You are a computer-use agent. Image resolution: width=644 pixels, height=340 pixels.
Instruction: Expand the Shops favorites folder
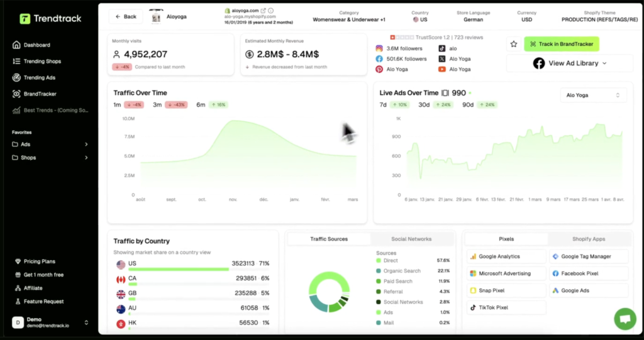tap(50, 158)
